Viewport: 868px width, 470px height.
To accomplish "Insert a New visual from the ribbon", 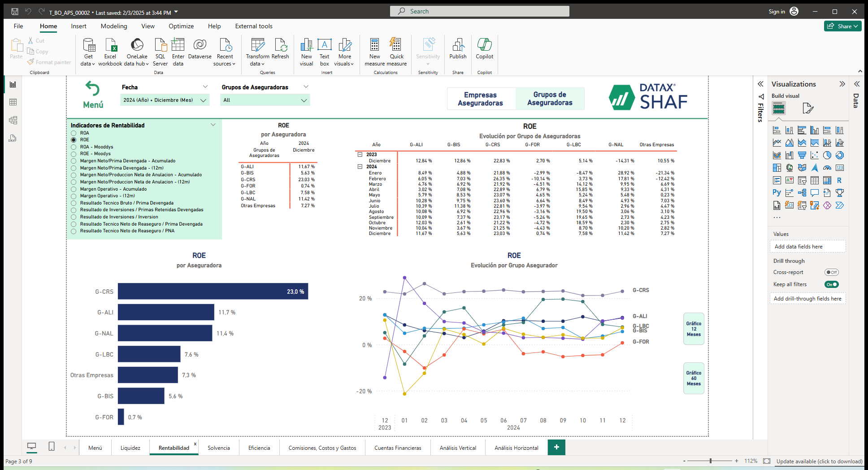I will [x=306, y=50].
